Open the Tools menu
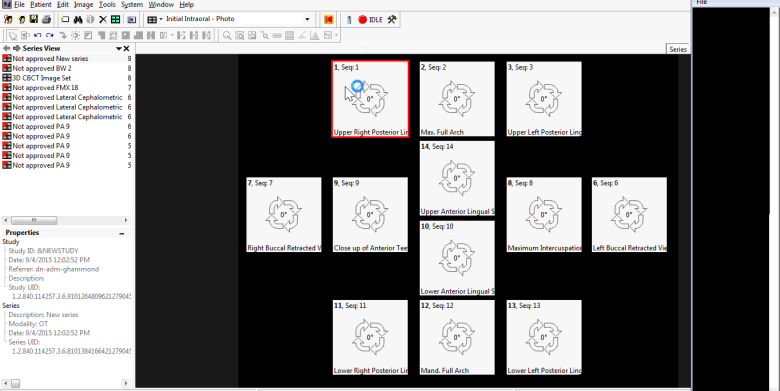Viewport: 780px width, 391px height. pyautogui.click(x=107, y=4)
